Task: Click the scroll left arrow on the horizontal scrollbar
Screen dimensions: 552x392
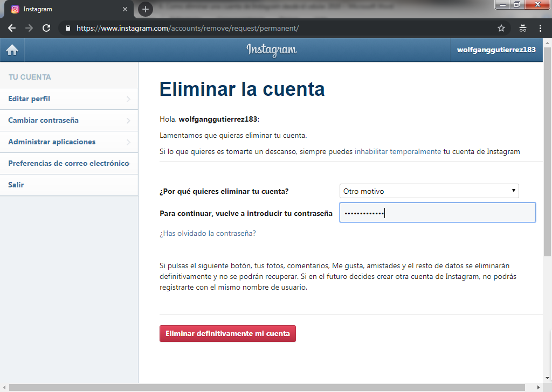Action: pos(4,388)
